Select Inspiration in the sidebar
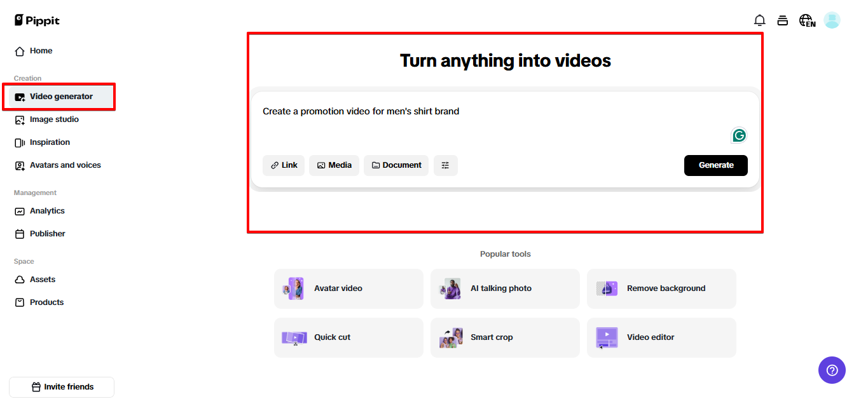The image size is (868, 406). click(50, 142)
